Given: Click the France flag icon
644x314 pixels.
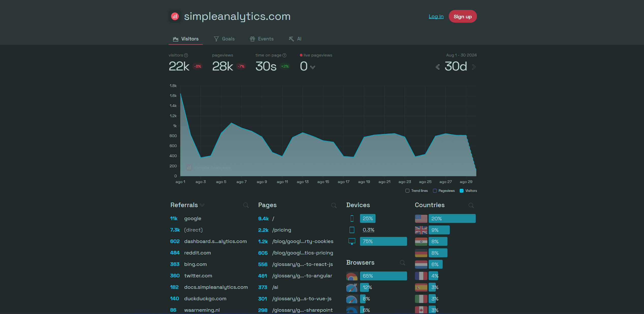Looking at the screenshot, I should (x=421, y=276).
